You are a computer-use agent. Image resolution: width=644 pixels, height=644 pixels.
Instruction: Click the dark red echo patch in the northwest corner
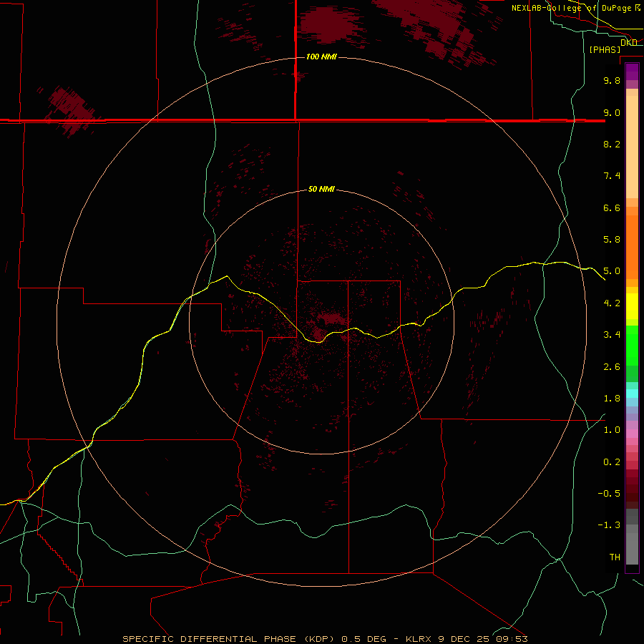pos(70,110)
